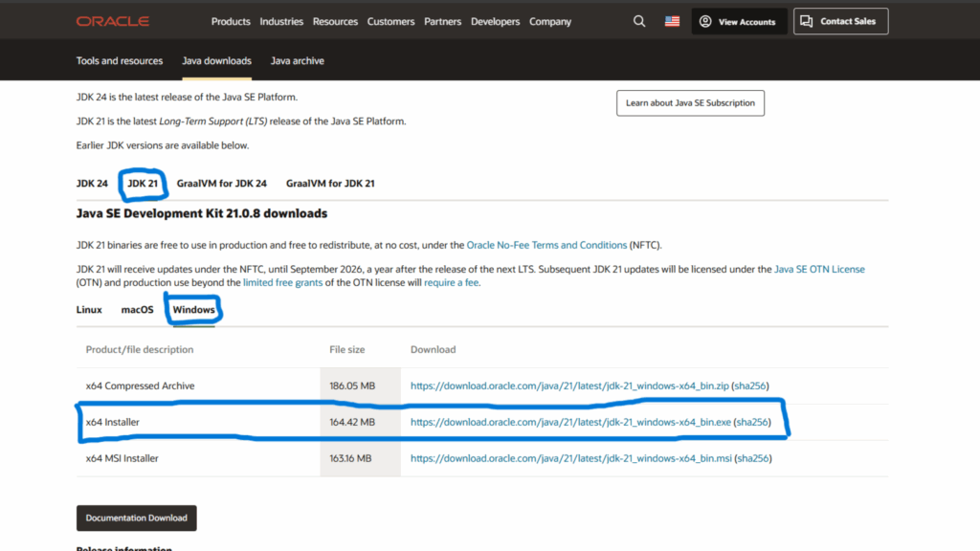Open the Company menu
The image size is (980, 551).
(550, 21)
